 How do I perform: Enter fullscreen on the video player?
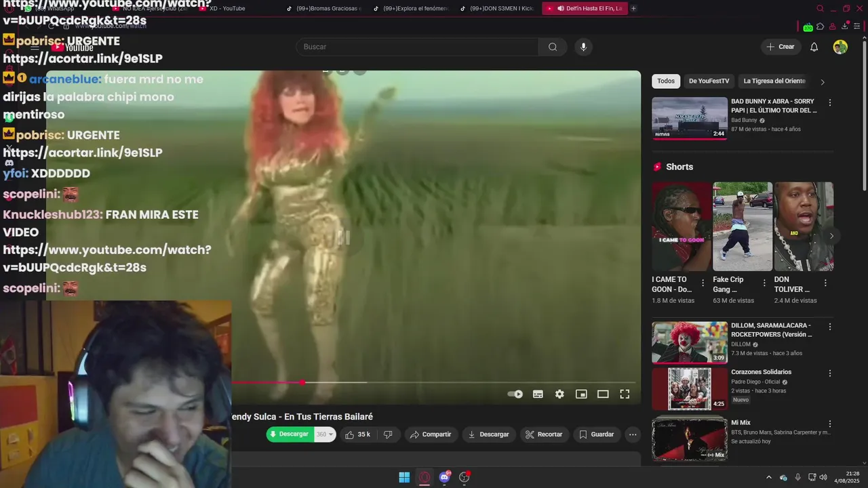[625, 394]
